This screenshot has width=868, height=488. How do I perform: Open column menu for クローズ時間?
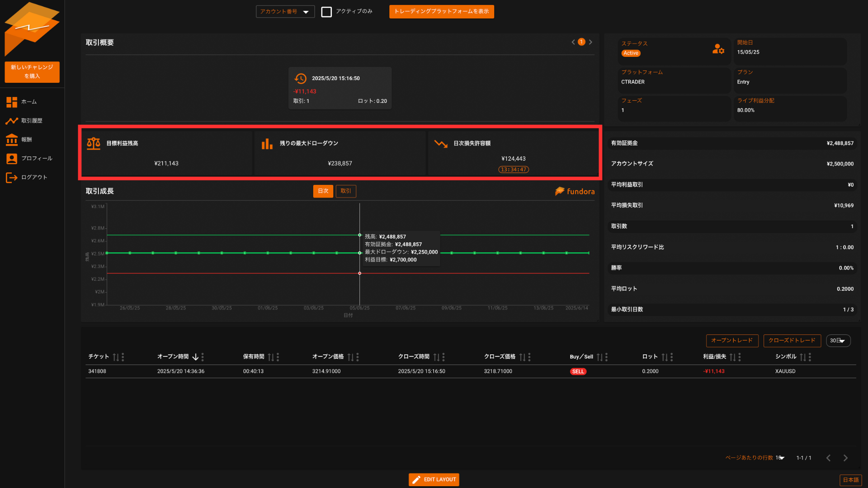(443, 357)
